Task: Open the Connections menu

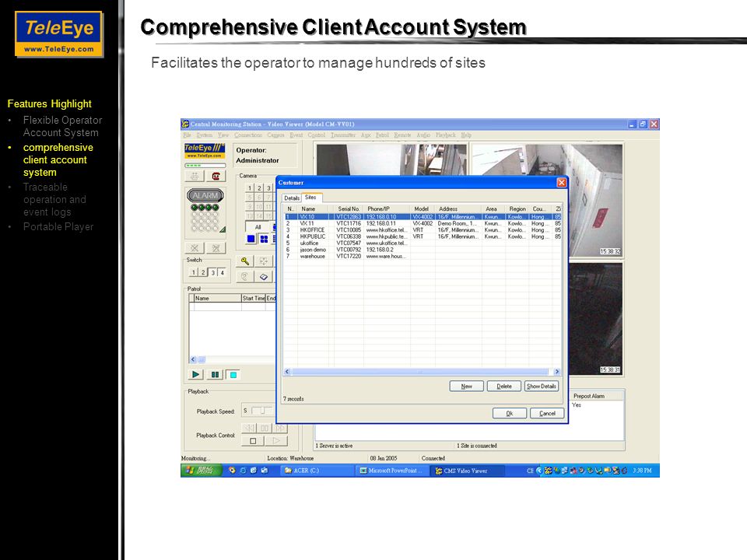Action: click(x=248, y=135)
